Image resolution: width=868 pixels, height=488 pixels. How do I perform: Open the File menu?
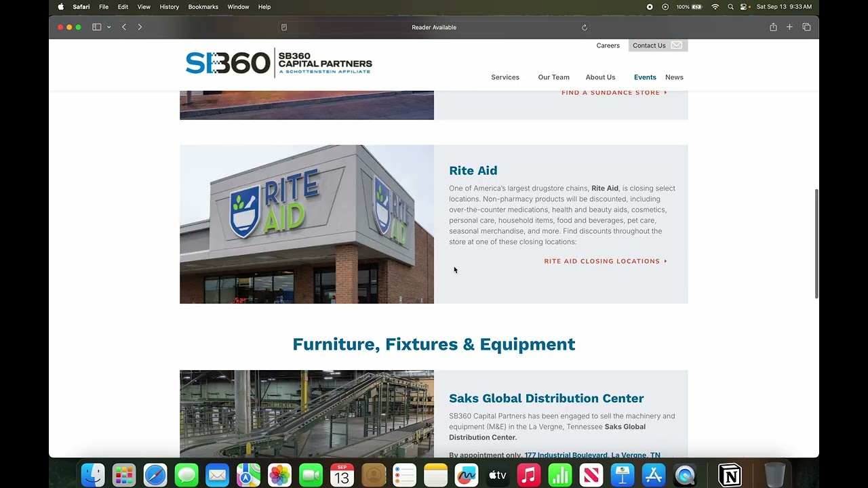click(104, 7)
